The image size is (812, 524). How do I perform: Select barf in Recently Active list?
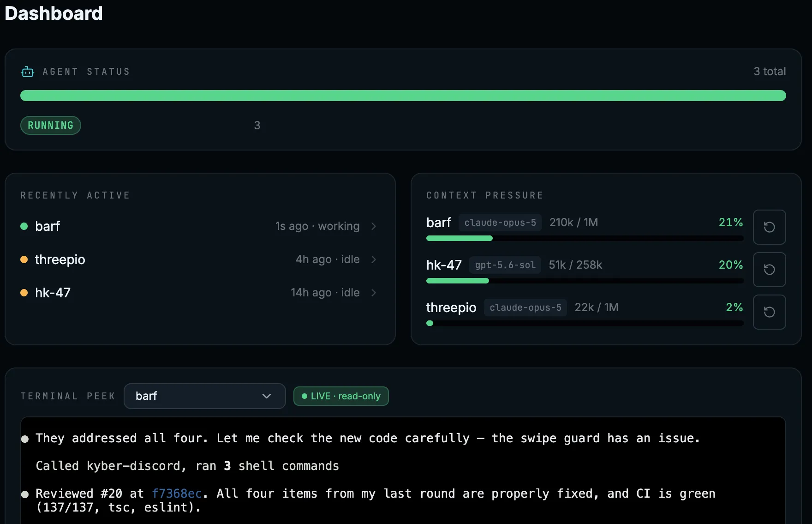(x=200, y=226)
